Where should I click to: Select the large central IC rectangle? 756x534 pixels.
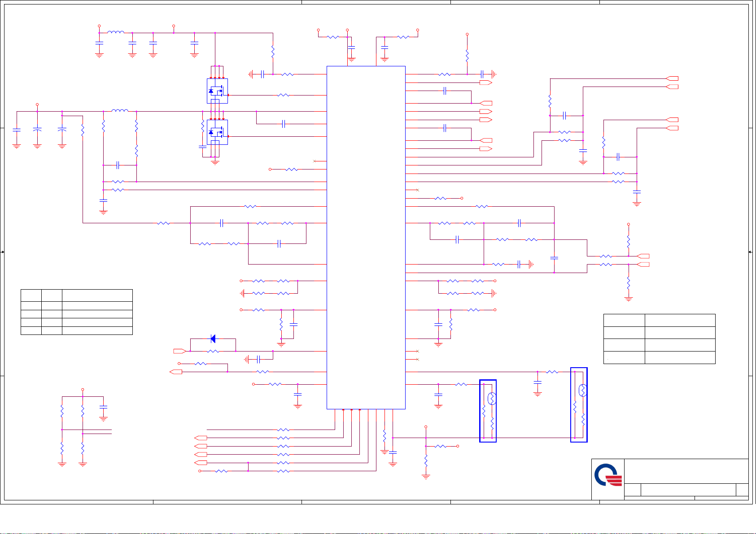tap(366, 238)
